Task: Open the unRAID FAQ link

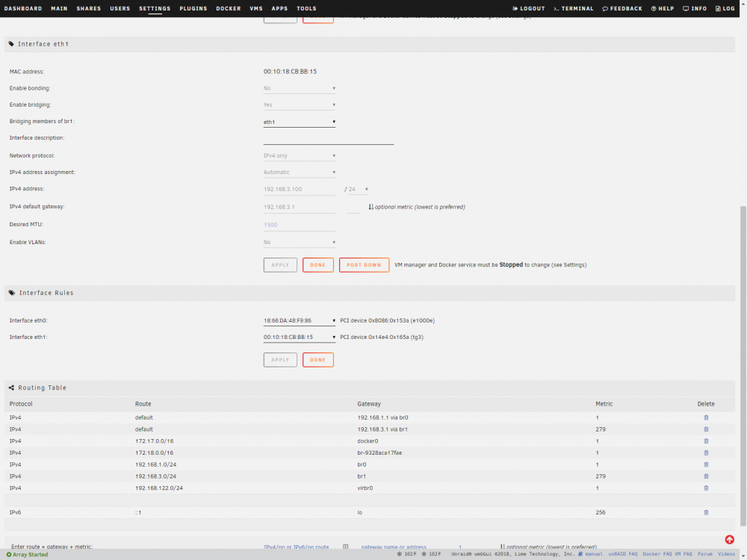Action: tap(623, 554)
